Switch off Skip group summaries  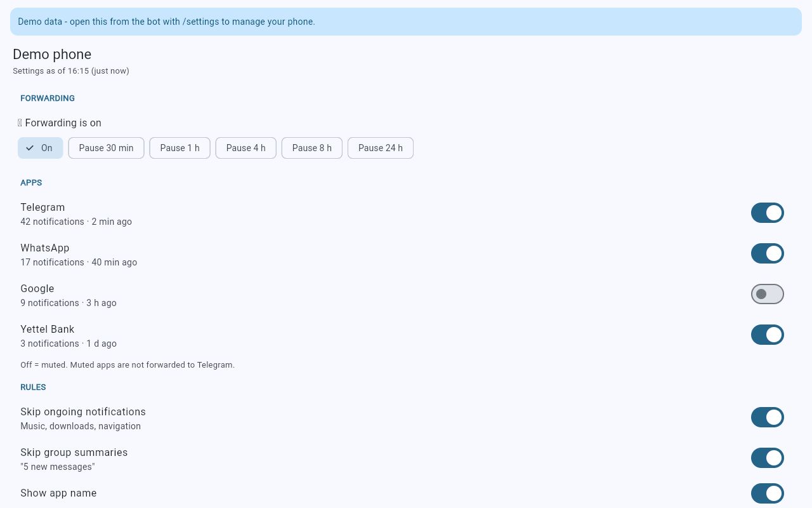click(x=768, y=458)
